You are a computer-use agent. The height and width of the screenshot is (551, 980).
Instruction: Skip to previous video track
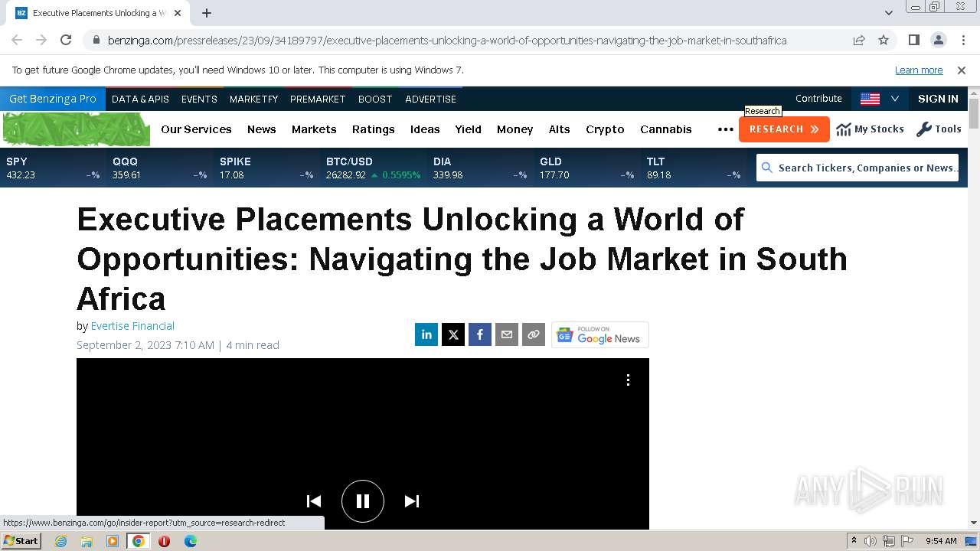click(x=314, y=501)
